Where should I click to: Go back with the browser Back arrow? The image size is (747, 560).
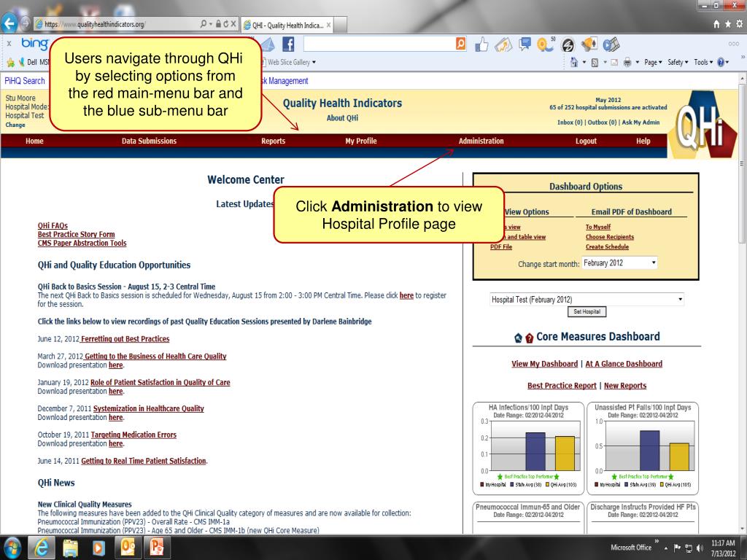tap(9, 23)
